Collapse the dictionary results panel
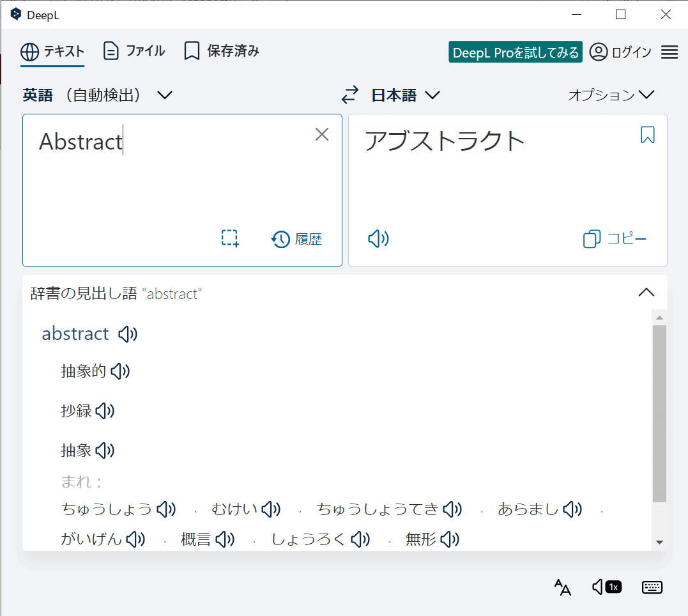Image resolution: width=688 pixels, height=616 pixels. coord(646,292)
